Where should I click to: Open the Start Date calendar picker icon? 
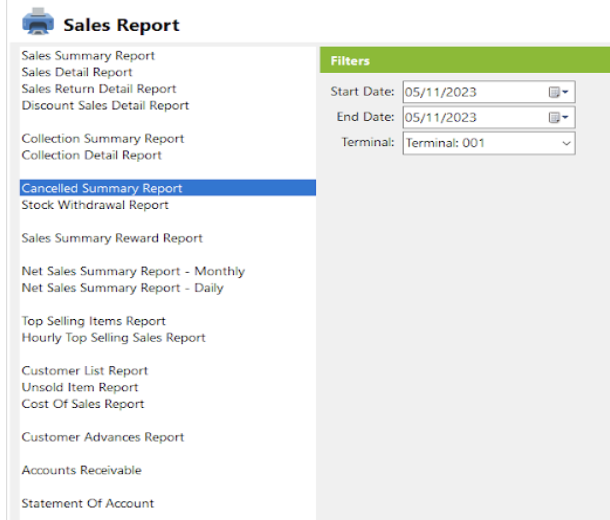pos(558,92)
